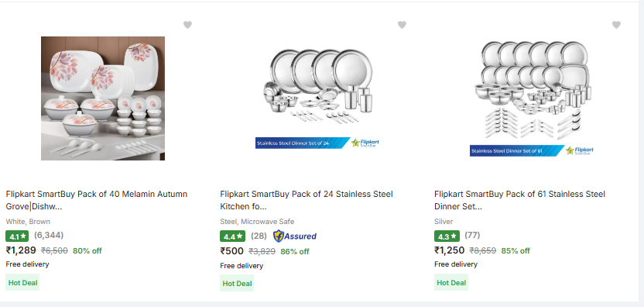Open Pack of 24 Stainless Steel Kitchen title
644x307 pixels.
[x=307, y=200]
